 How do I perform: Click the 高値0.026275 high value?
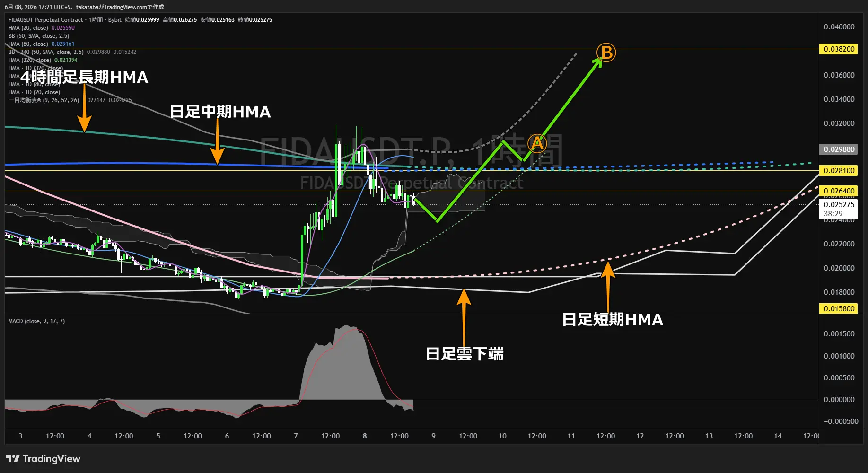(x=180, y=20)
